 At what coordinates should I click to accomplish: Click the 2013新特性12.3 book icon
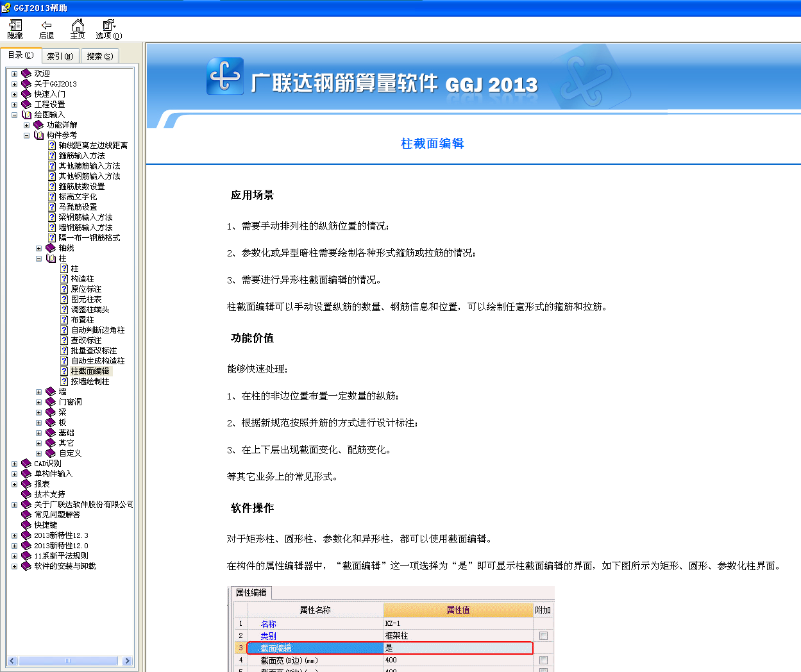coord(26,535)
